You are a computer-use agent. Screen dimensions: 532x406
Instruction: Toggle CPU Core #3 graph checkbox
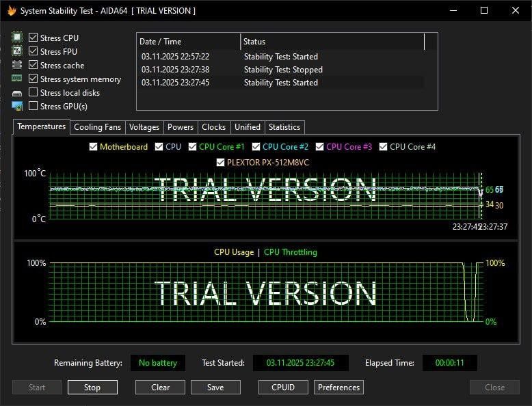tap(319, 146)
